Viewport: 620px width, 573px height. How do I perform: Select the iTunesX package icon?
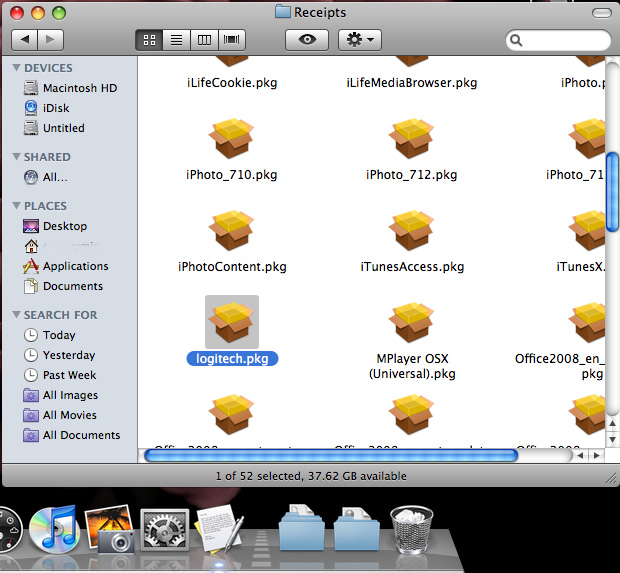coord(586,231)
